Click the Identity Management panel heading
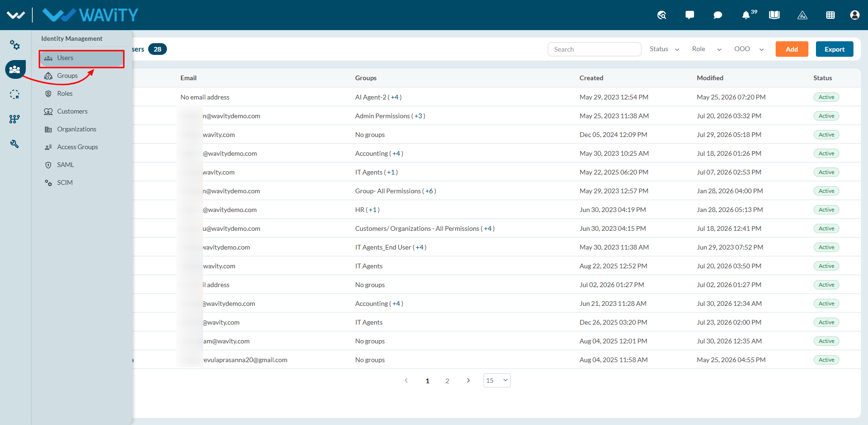This screenshot has width=868, height=425. [72, 39]
